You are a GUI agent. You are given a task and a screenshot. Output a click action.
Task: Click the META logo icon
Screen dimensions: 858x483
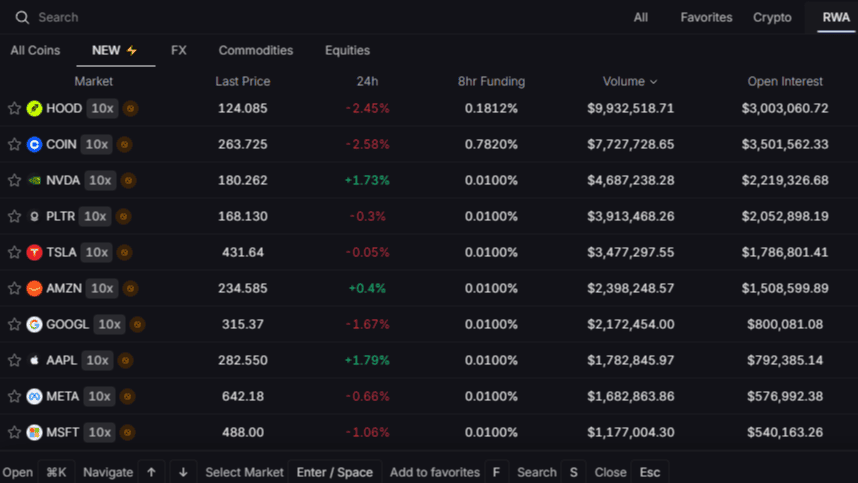[34, 396]
